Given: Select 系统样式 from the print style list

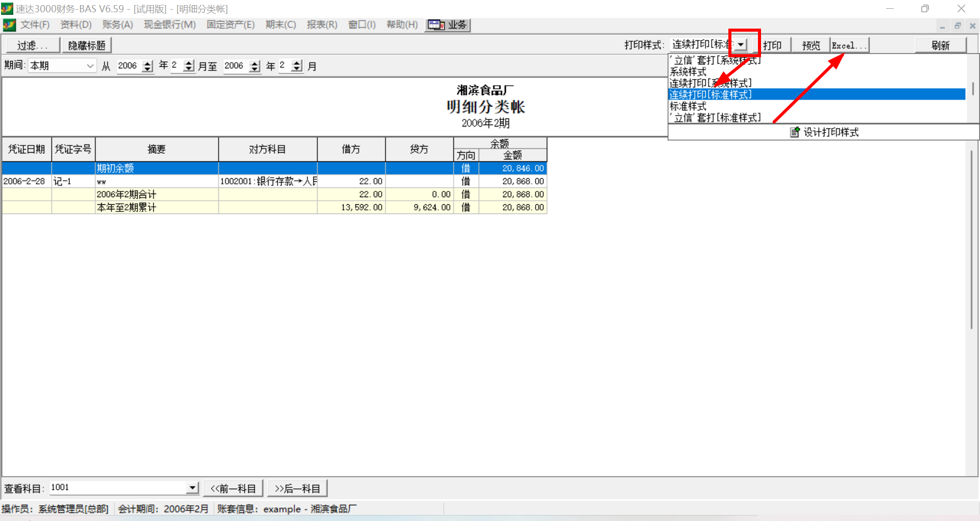Looking at the screenshot, I should pos(688,72).
